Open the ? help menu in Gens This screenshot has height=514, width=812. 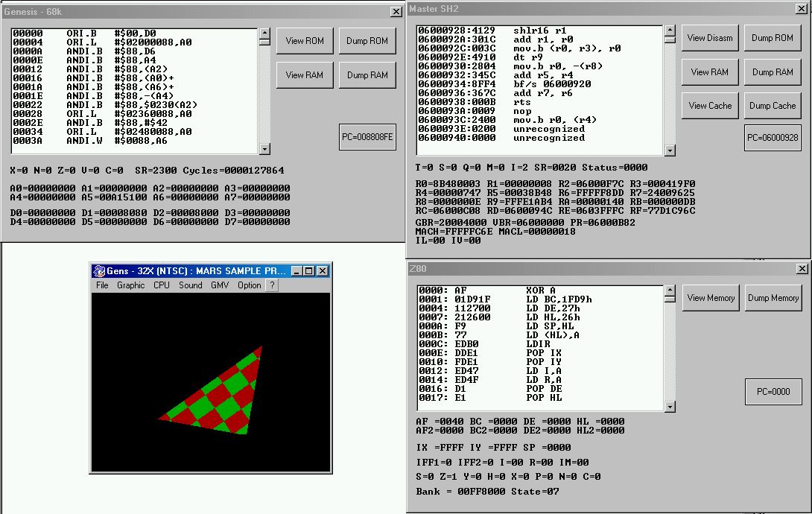pos(272,285)
